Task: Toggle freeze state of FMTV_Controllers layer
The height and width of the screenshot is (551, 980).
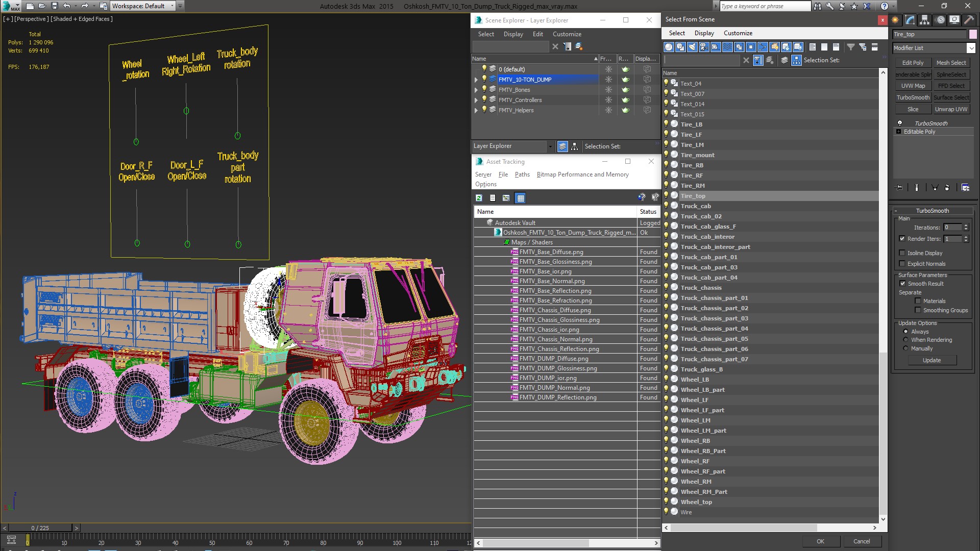Action: click(608, 100)
